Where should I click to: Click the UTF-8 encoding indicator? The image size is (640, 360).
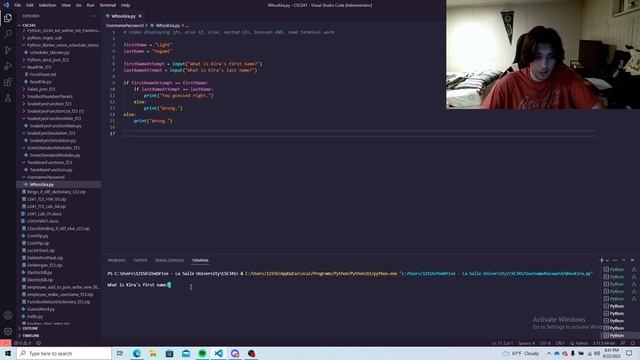tap(545, 343)
